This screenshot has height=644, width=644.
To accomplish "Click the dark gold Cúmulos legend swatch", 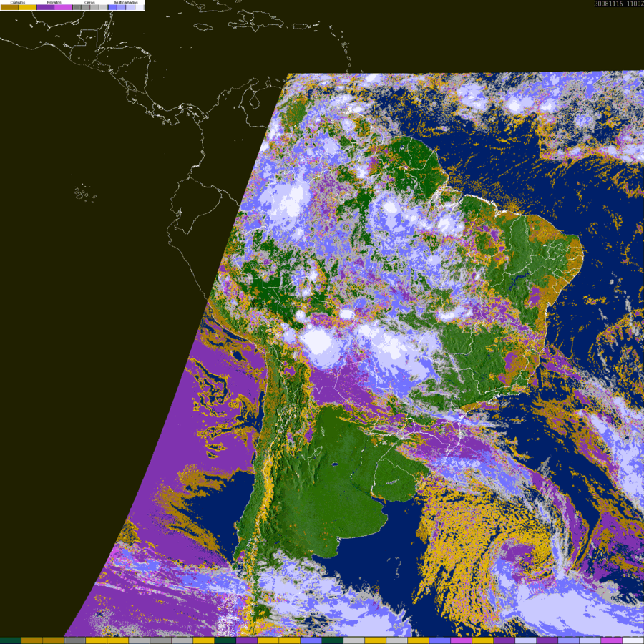I will coord(9,7).
